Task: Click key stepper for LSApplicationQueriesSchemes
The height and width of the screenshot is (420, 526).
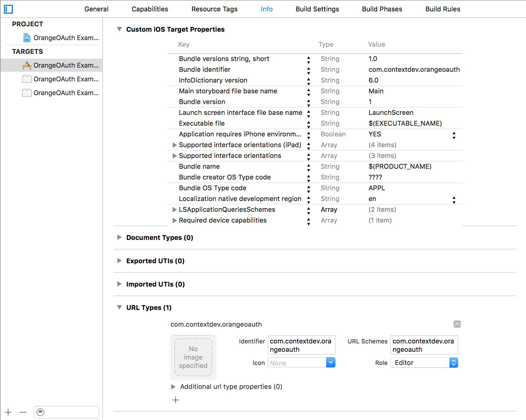Action: pos(308,211)
